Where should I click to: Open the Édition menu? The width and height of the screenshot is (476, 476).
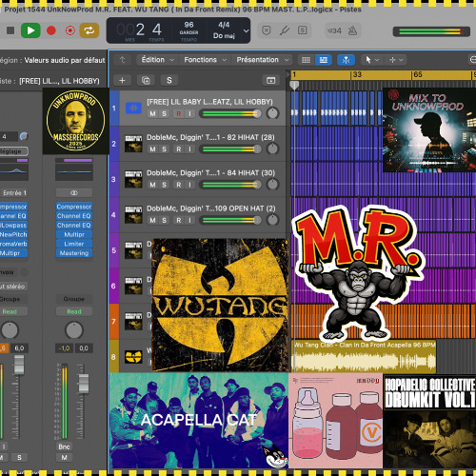tap(157, 60)
